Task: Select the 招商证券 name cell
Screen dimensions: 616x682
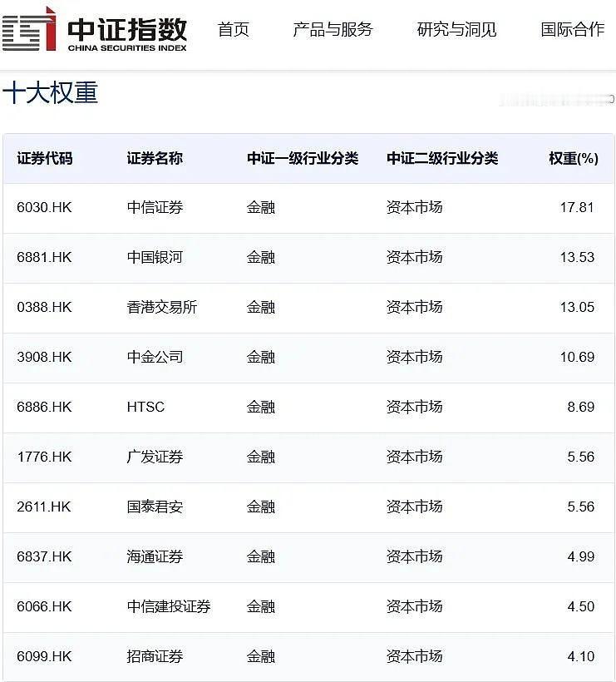Action: click(x=155, y=656)
